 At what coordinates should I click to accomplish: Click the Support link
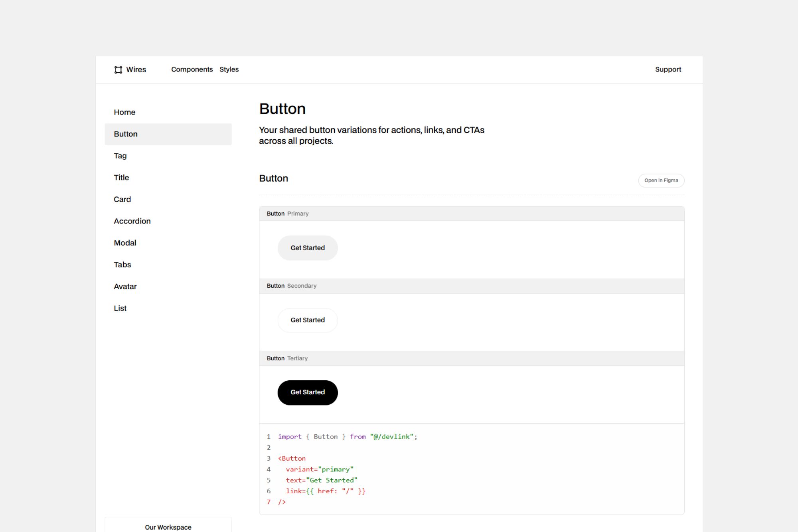(668, 69)
